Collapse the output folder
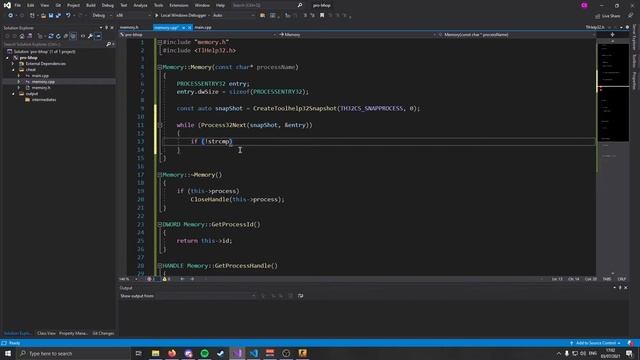 pyautogui.click(x=13, y=94)
